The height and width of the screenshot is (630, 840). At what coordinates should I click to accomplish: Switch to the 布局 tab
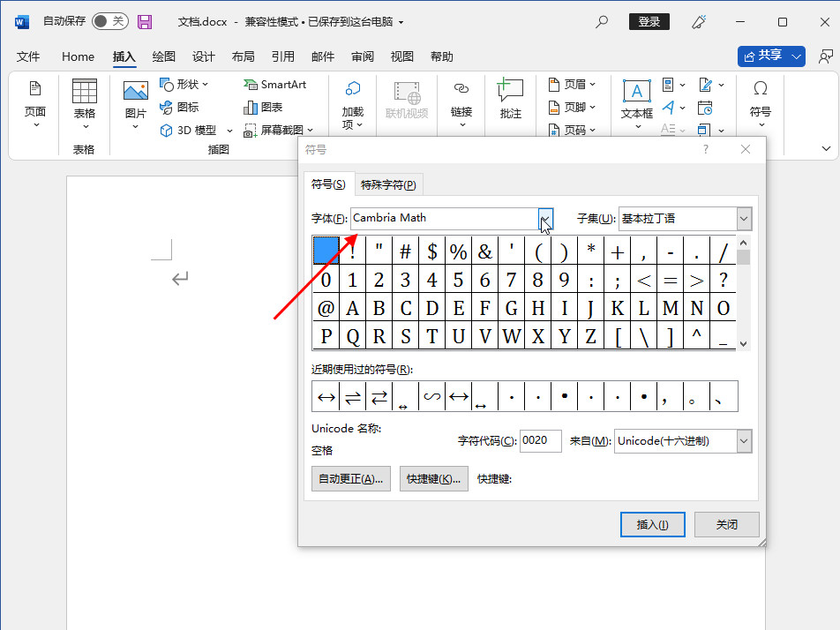[243, 56]
